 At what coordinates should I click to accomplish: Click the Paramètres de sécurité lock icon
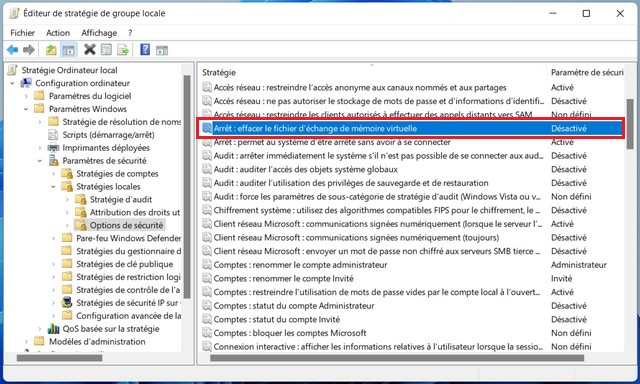click(53, 160)
